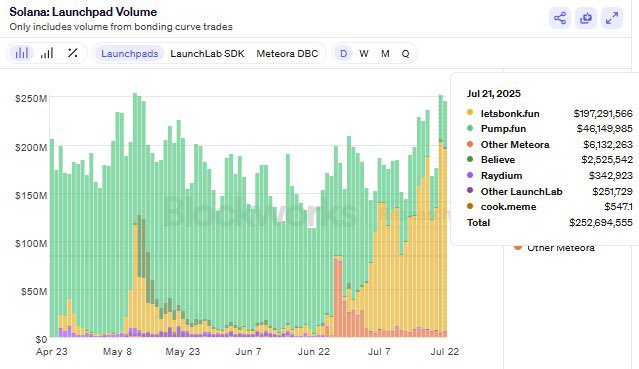Expand the chart to fullscreen
639x369 pixels.
coord(612,18)
